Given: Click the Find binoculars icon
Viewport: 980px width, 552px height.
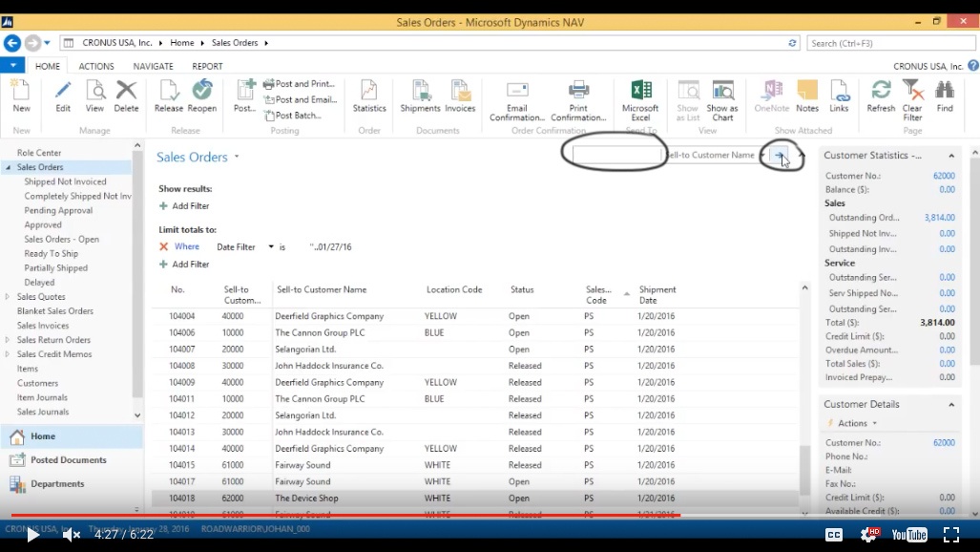Looking at the screenshot, I should pyautogui.click(x=945, y=96).
